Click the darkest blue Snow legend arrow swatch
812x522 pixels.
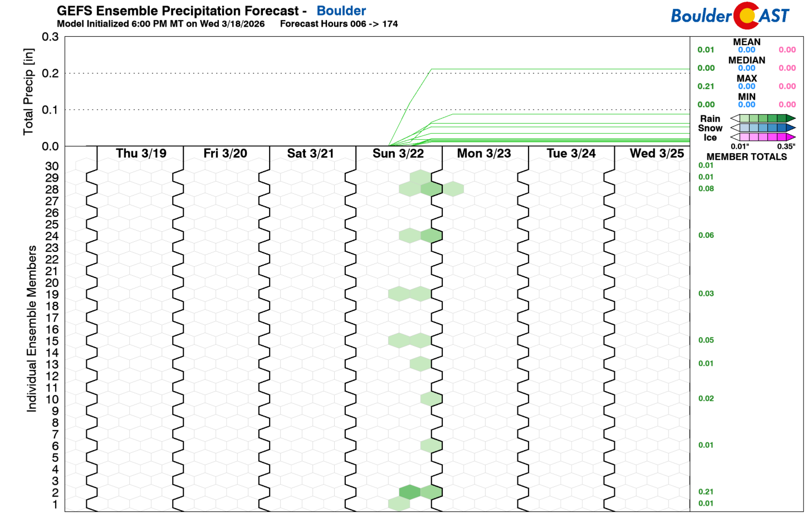pyautogui.click(x=790, y=128)
